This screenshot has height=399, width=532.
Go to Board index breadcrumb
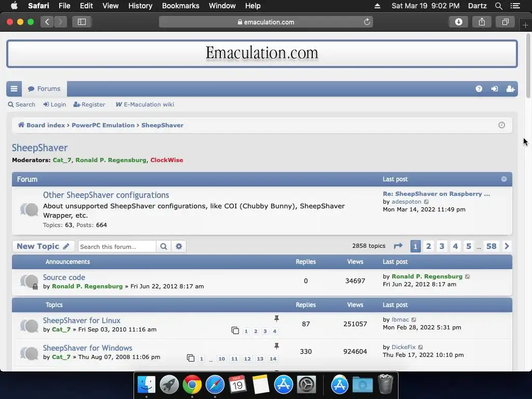click(42, 125)
